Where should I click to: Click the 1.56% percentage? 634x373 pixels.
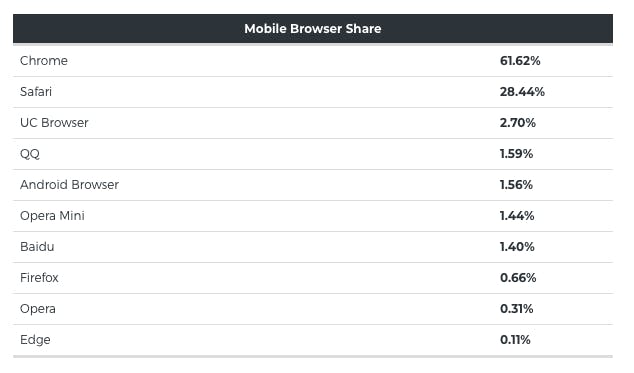pyautogui.click(x=516, y=185)
